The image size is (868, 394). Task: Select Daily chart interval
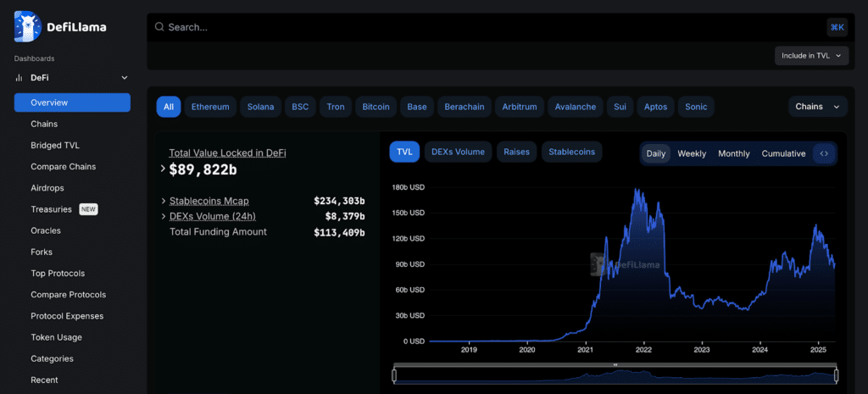tap(656, 154)
